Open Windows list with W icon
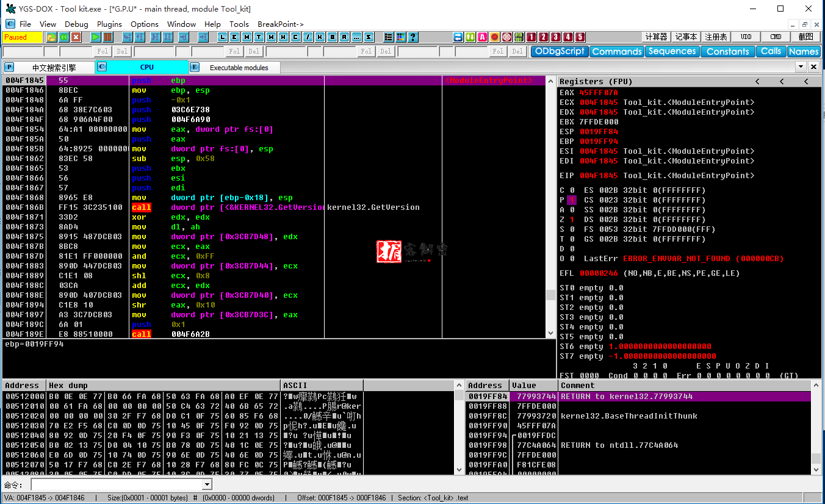Viewport: 825px width, 504px height. [x=271, y=37]
